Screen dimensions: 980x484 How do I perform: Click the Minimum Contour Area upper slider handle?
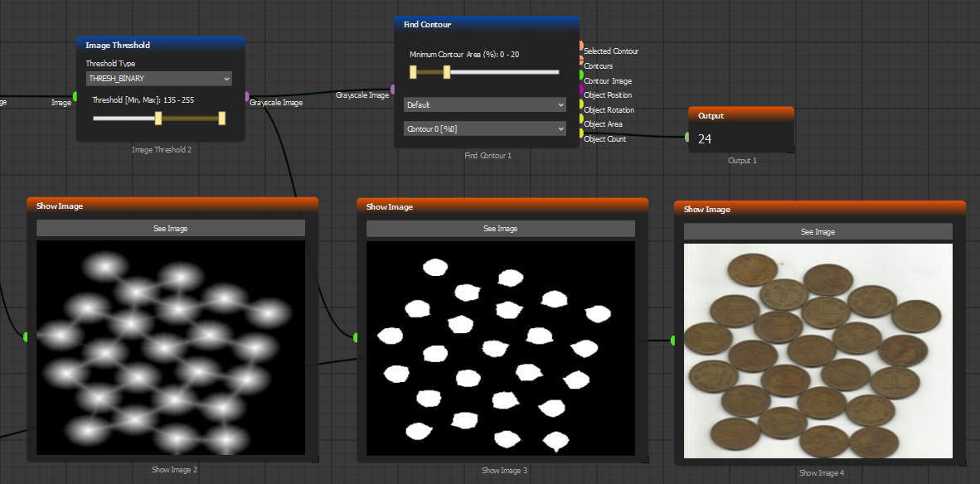(447, 72)
